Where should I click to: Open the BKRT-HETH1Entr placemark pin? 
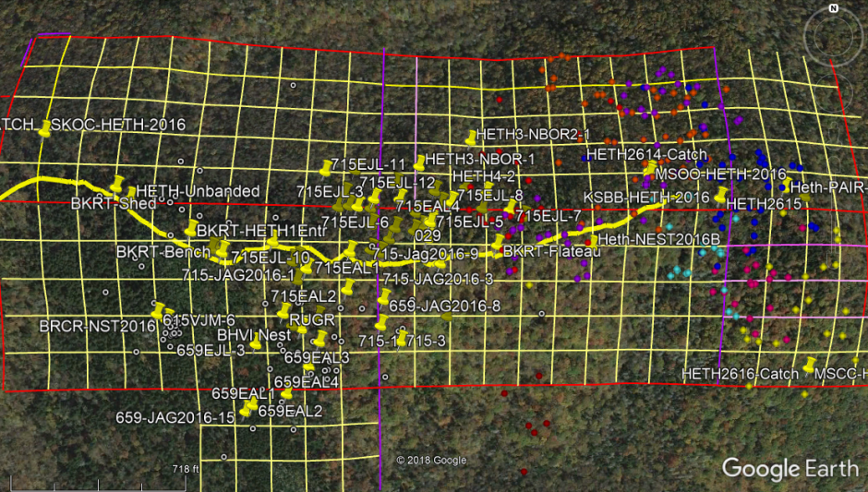(x=190, y=226)
